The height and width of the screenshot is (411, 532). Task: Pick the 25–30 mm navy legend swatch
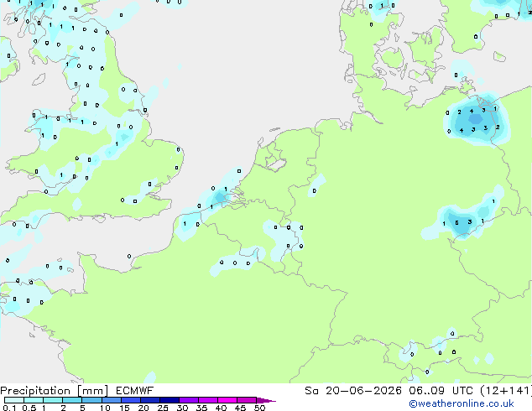click(170, 400)
